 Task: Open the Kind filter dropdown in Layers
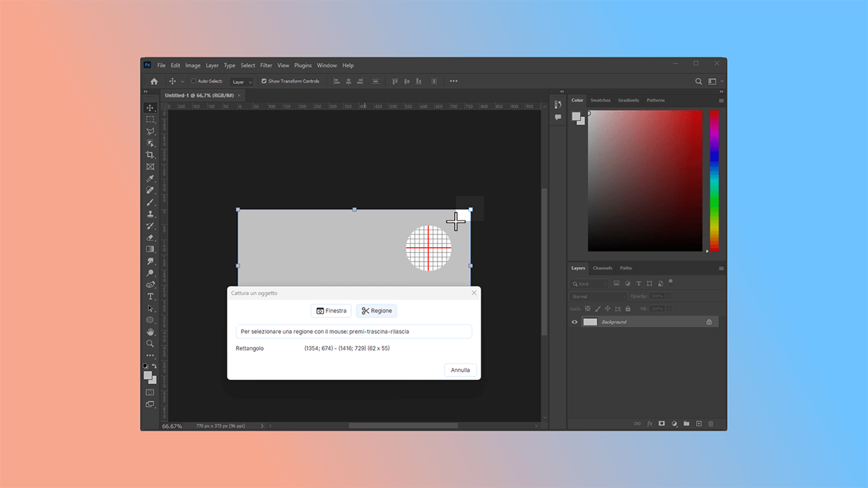pyautogui.click(x=590, y=284)
